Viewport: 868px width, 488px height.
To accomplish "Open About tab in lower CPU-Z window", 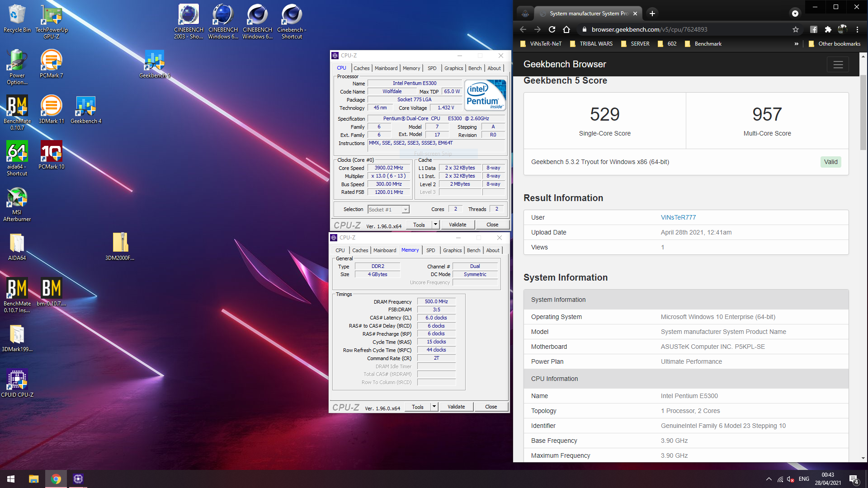I will coord(493,250).
